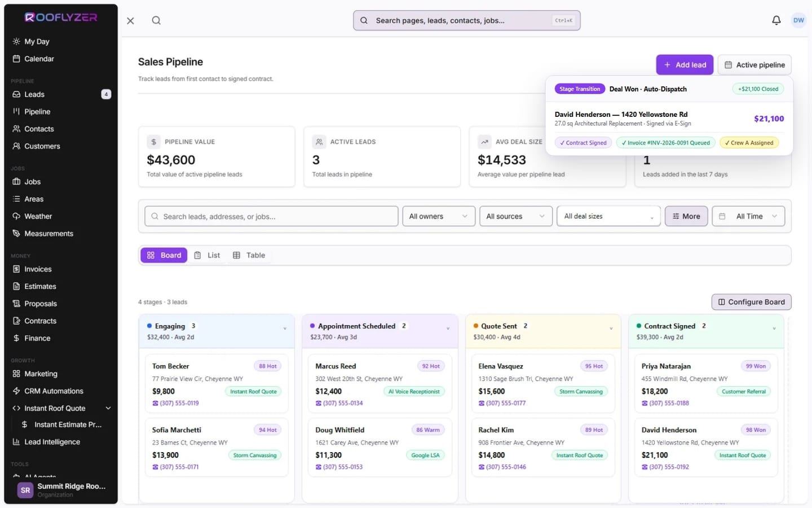Open the All owners dropdown
The height and width of the screenshot is (508, 812).
coord(439,216)
